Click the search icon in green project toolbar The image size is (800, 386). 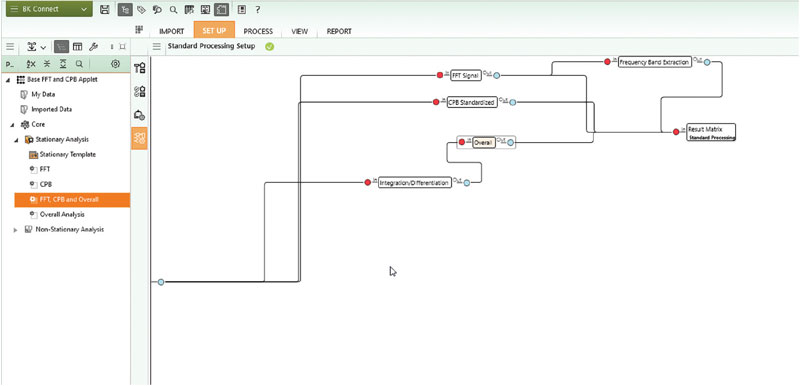[79, 64]
